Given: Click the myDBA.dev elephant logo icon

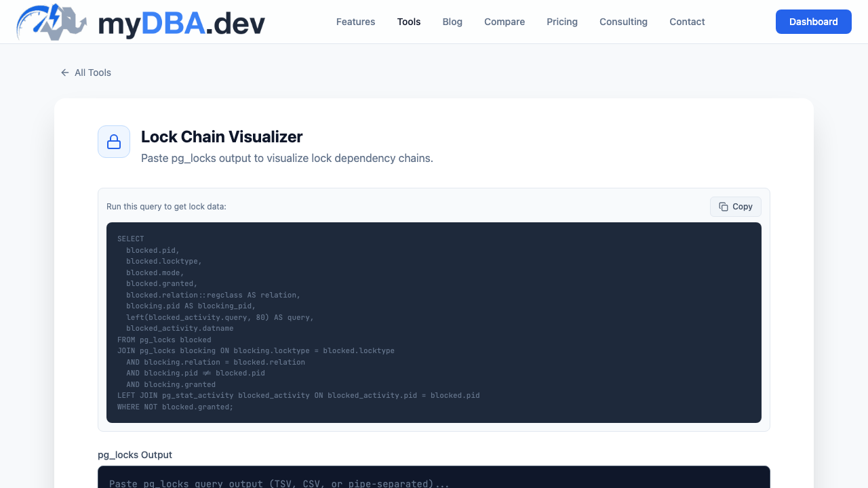Looking at the screenshot, I should coord(52,22).
